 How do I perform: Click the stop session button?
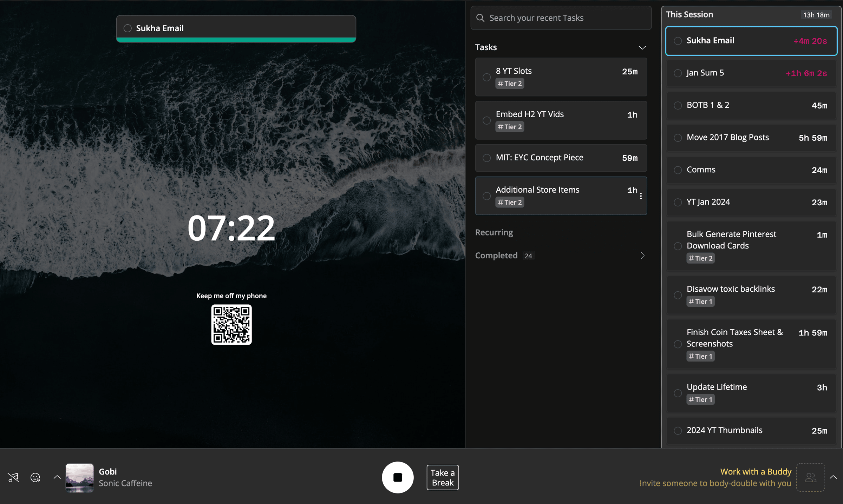pos(398,477)
